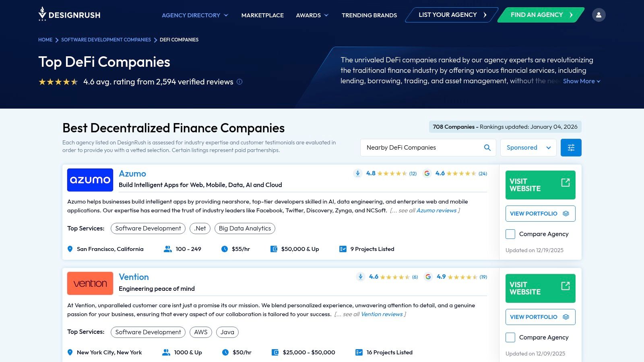Open Software Development Companies breadcrumb
Viewport: 644px width, 362px height.
(106, 40)
